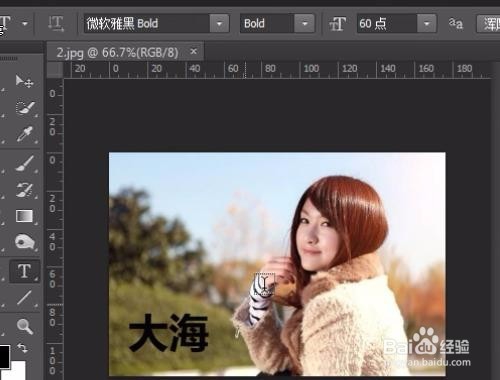The height and width of the screenshot is (380, 500).
Task: Click the tools panel grip handle
Action: pos(9,58)
